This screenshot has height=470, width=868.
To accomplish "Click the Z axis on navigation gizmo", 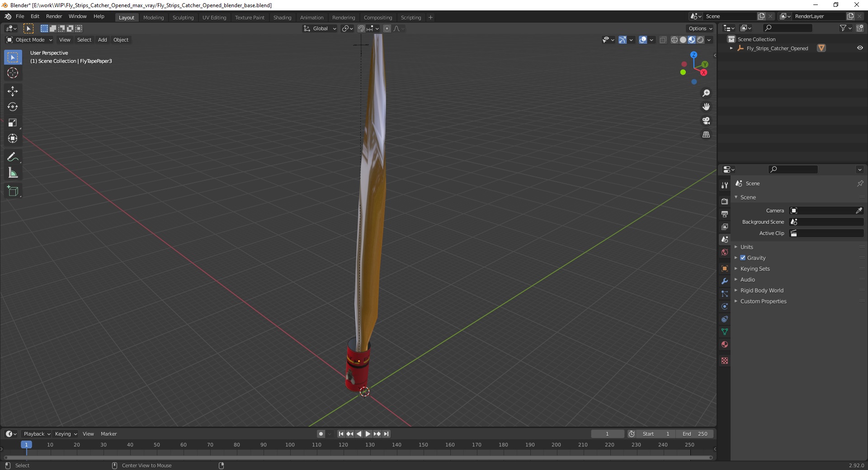I will click(x=693, y=55).
